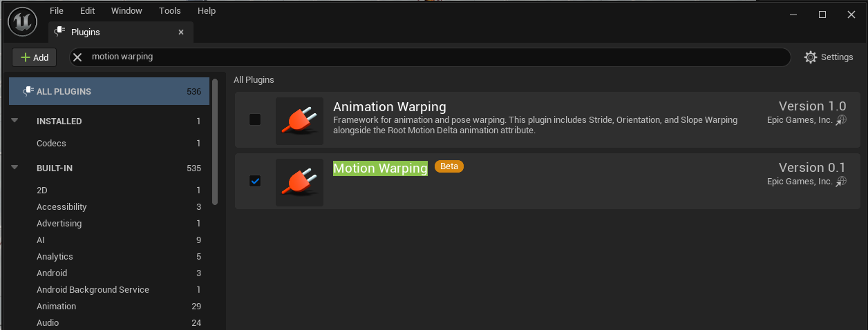Collapse the Built-In category arrow

tap(15, 168)
